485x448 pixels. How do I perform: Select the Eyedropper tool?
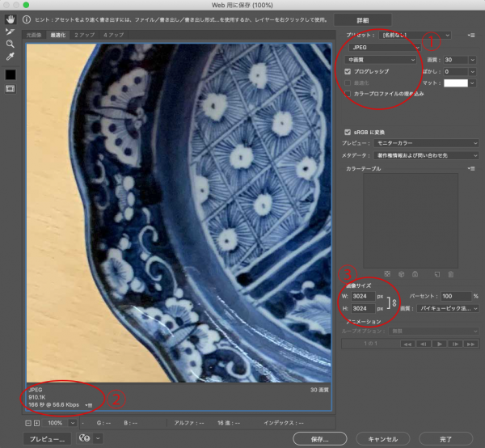click(11, 57)
